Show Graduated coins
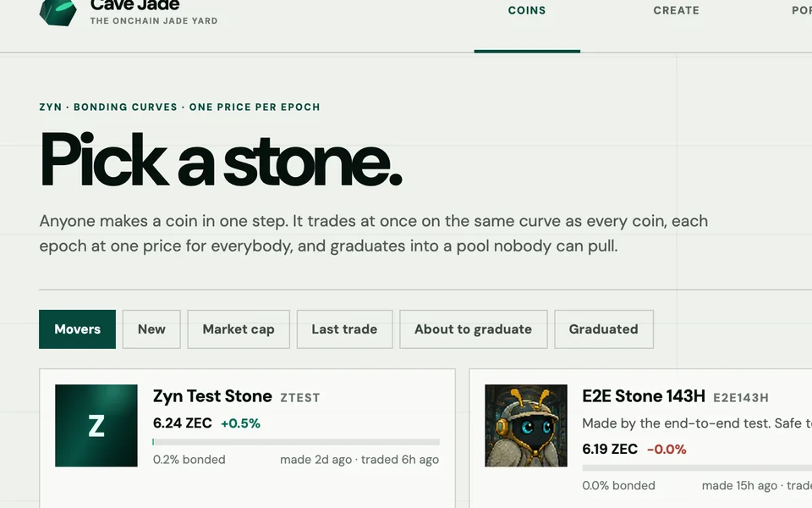 604,329
